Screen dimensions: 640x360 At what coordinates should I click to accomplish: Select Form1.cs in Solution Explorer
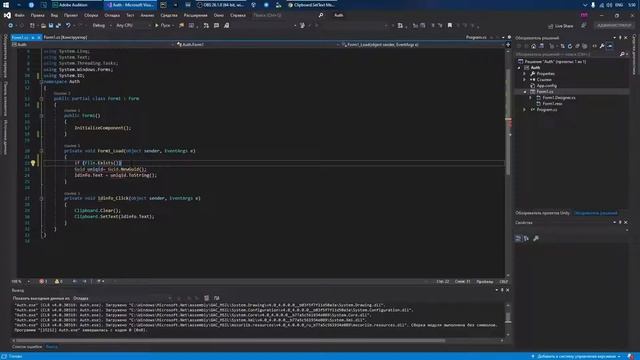(x=545, y=92)
